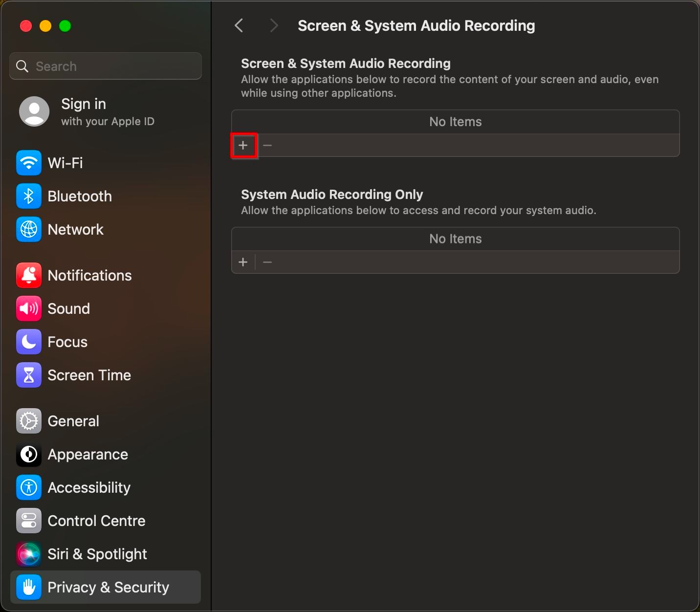The width and height of the screenshot is (700, 612).
Task: Click the Accessibility icon in sidebar
Action: point(29,487)
